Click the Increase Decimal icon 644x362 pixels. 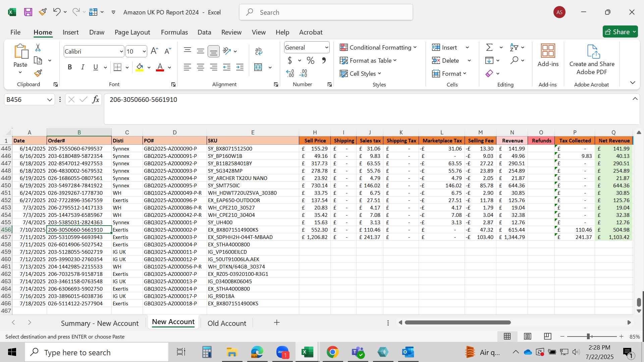pyautogui.click(x=290, y=73)
